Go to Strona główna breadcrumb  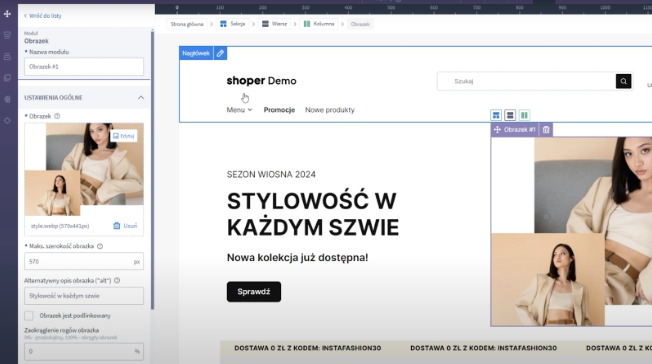[187, 24]
